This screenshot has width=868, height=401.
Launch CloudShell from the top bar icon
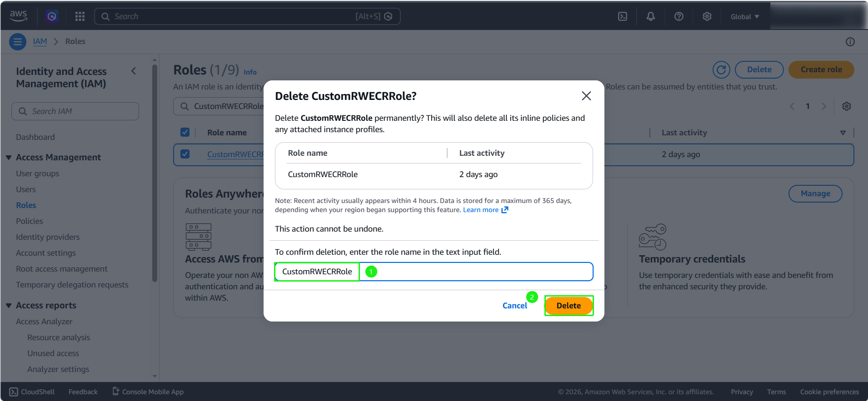(x=623, y=16)
